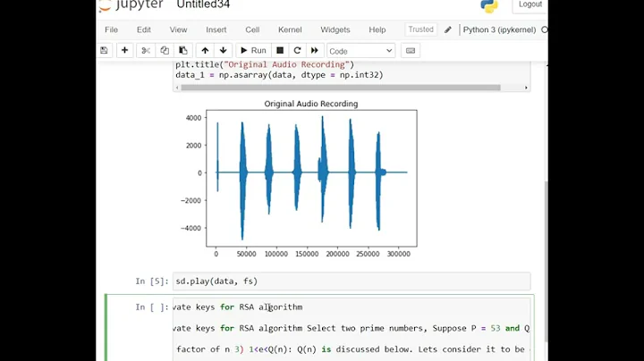Click the Trusted notebook indicator
This screenshot has height=361, width=644.
click(420, 29)
